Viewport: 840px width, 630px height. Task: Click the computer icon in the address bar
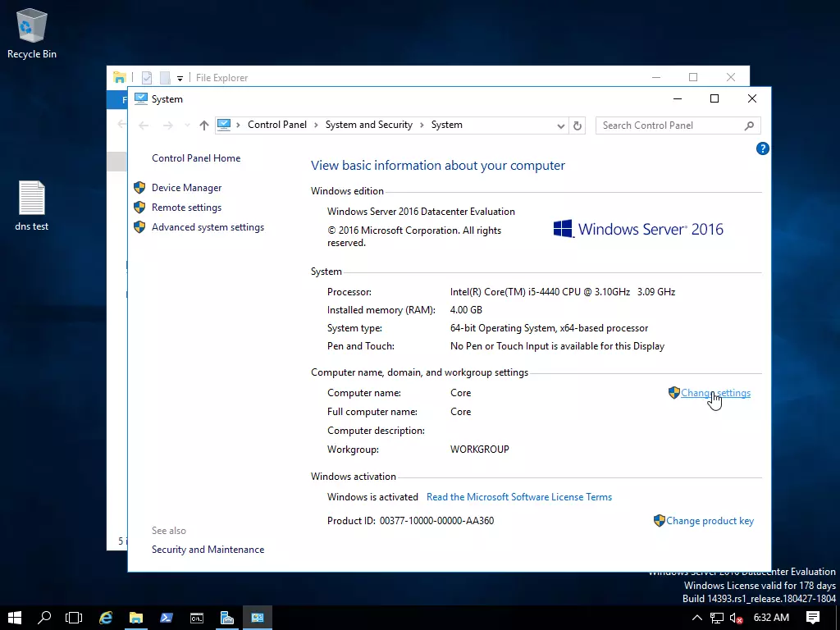click(224, 125)
